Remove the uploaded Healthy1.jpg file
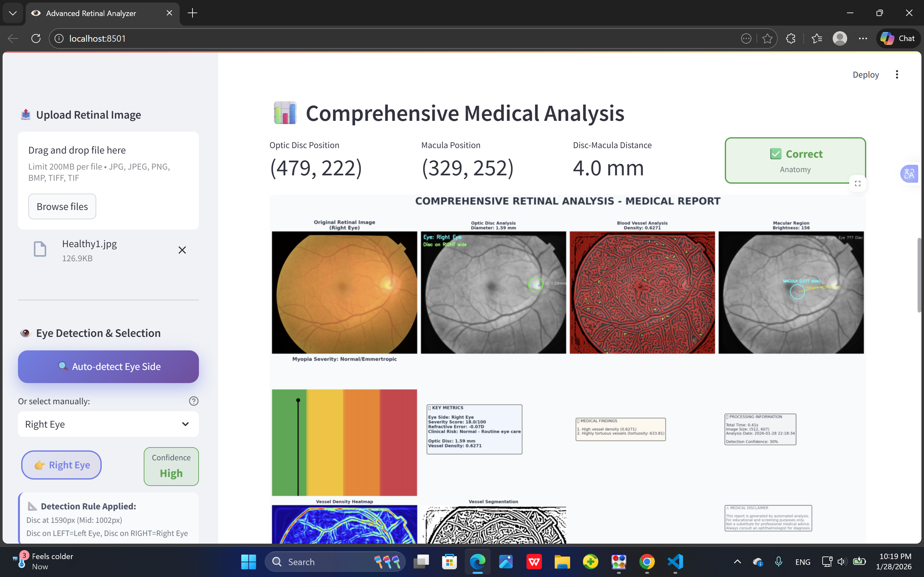Image resolution: width=924 pixels, height=577 pixels. pos(182,250)
